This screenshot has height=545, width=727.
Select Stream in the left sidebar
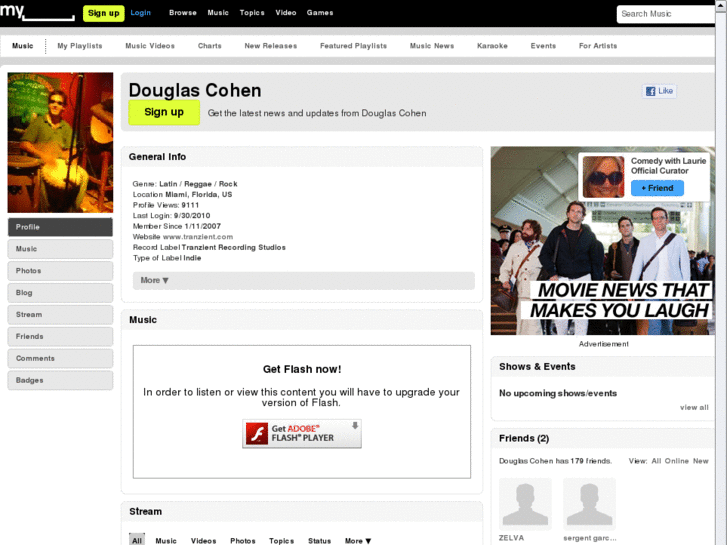(x=60, y=314)
